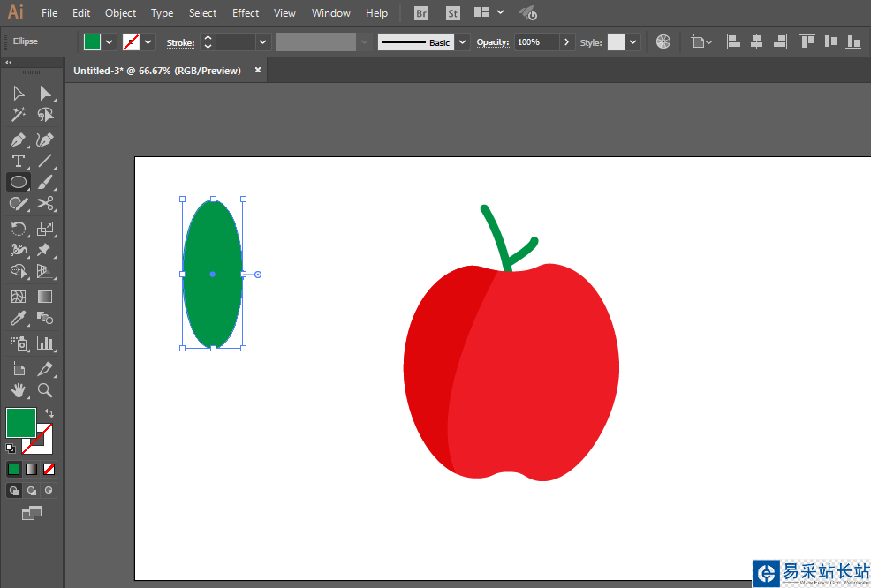
Task: Apply None mode button
Action: pyautogui.click(x=49, y=469)
